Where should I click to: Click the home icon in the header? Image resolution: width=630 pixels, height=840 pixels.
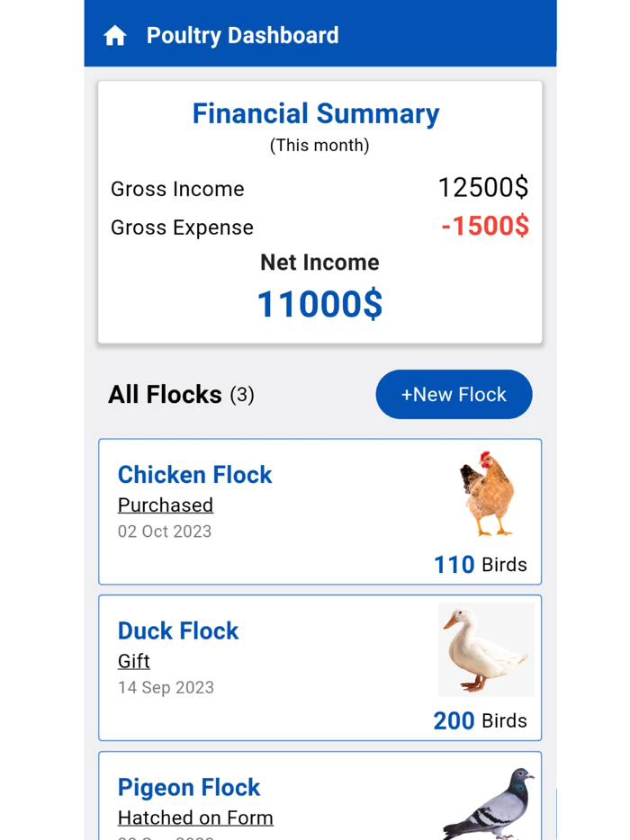coord(115,34)
